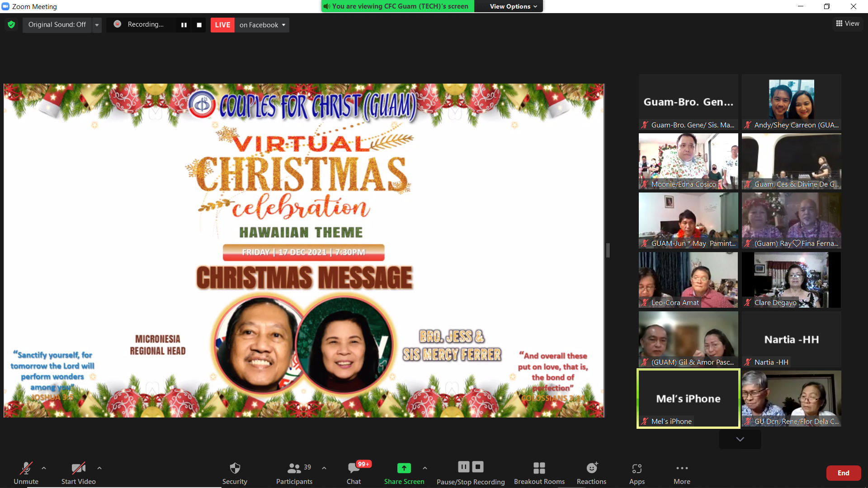868x488 pixels.
Task: Select Nartia -HH participant tile
Action: (792, 339)
